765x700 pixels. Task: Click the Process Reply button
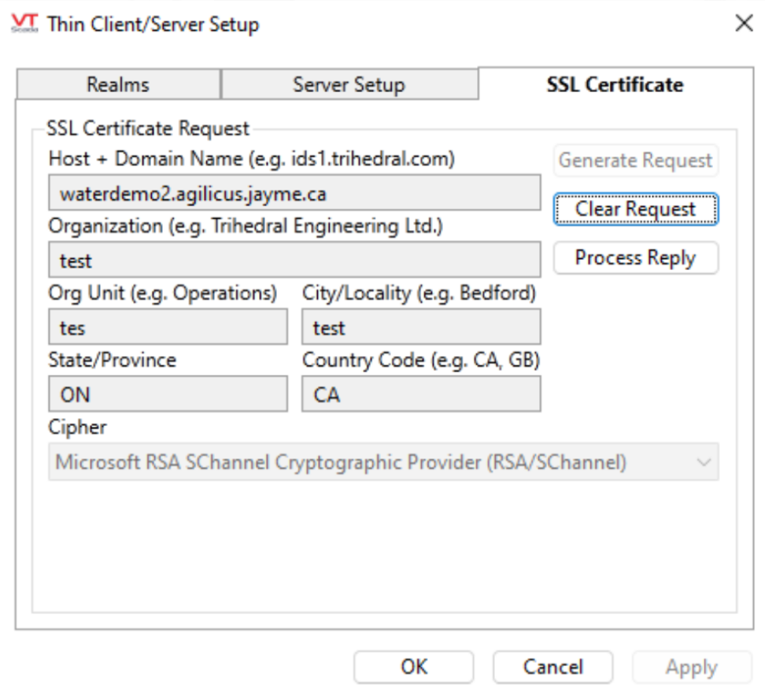click(x=635, y=258)
